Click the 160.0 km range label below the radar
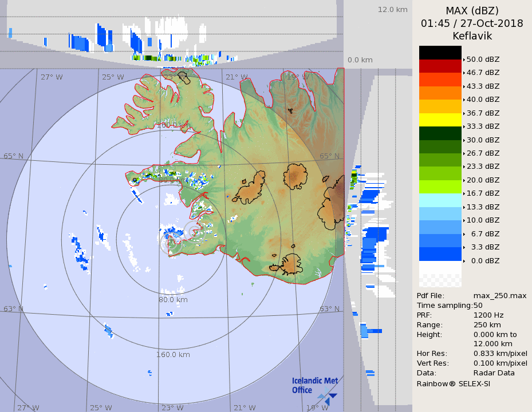Viewport: 532px width, 412px height. click(174, 354)
